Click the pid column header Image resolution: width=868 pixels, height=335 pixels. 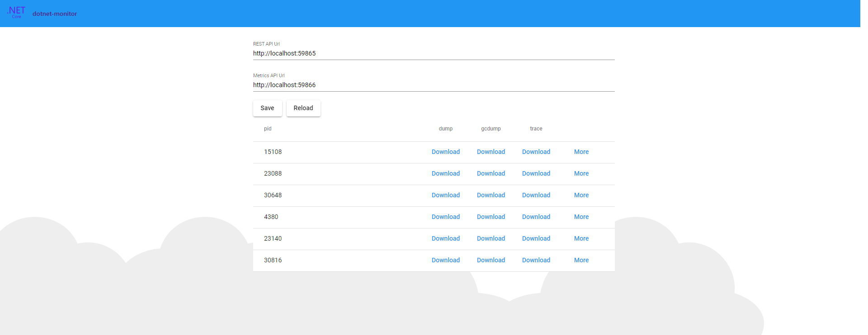tap(268, 129)
